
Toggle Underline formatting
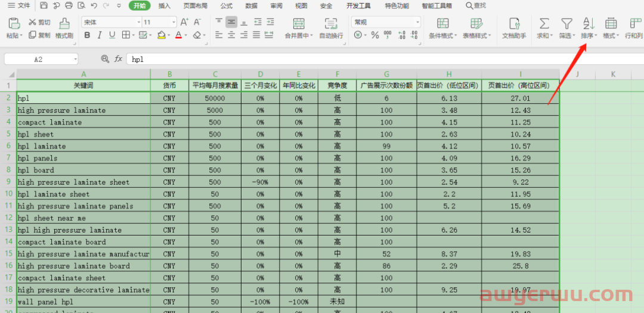coord(112,35)
